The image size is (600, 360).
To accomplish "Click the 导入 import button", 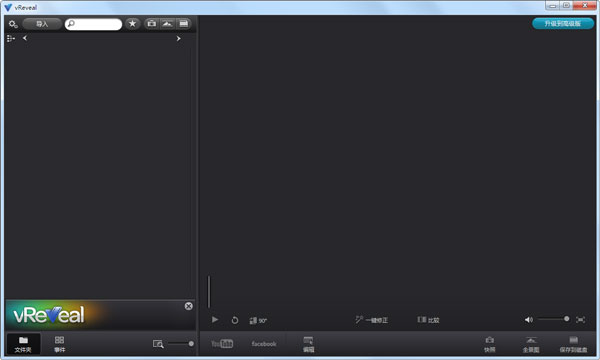I will [42, 24].
